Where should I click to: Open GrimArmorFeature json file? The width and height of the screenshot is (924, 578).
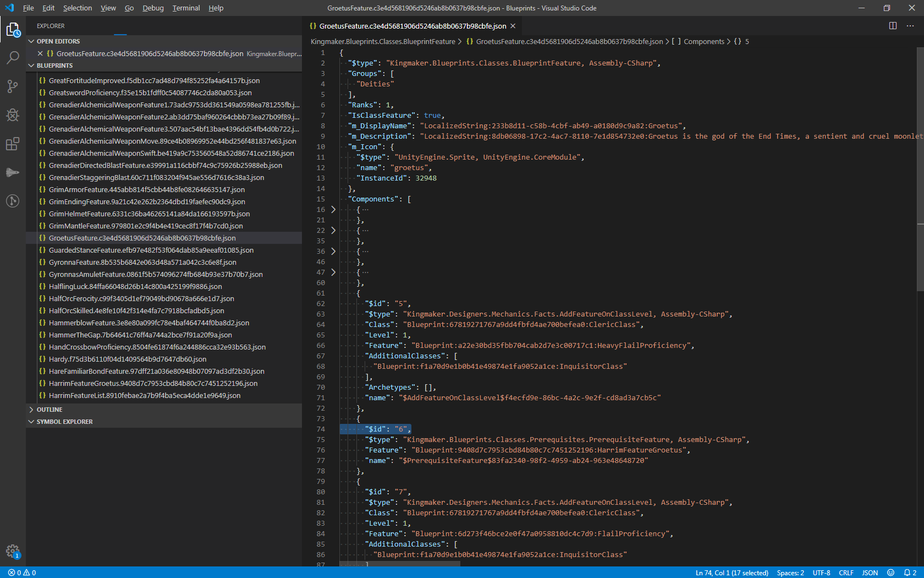(164, 190)
